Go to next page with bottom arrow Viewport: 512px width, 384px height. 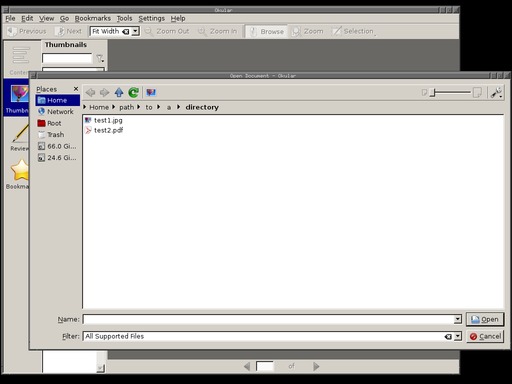pyautogui.click(x=316, y=367)
